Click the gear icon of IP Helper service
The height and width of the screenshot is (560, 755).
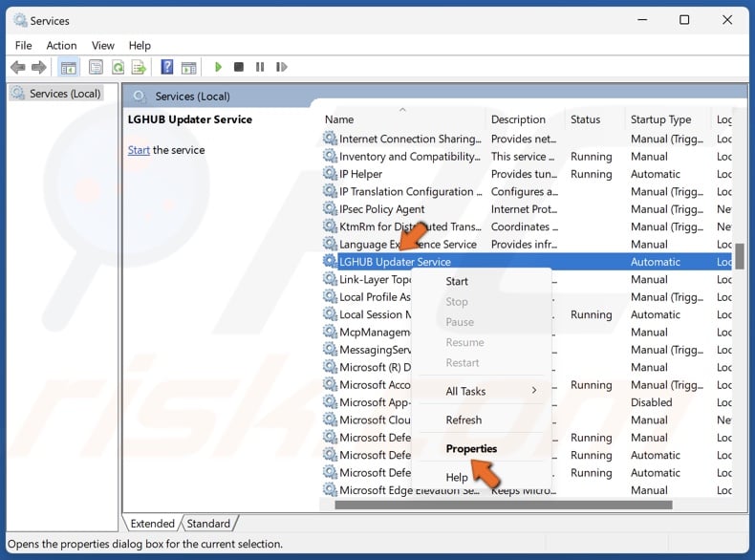coord(330,173)
